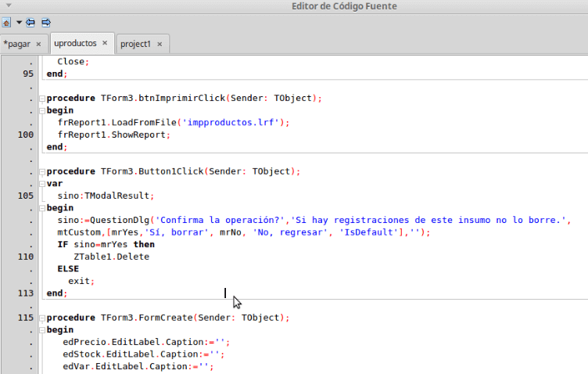The height and width of the screenshot is (374, 588).
Task: Click the jump forward arrow icon
Action: (46, 23)
